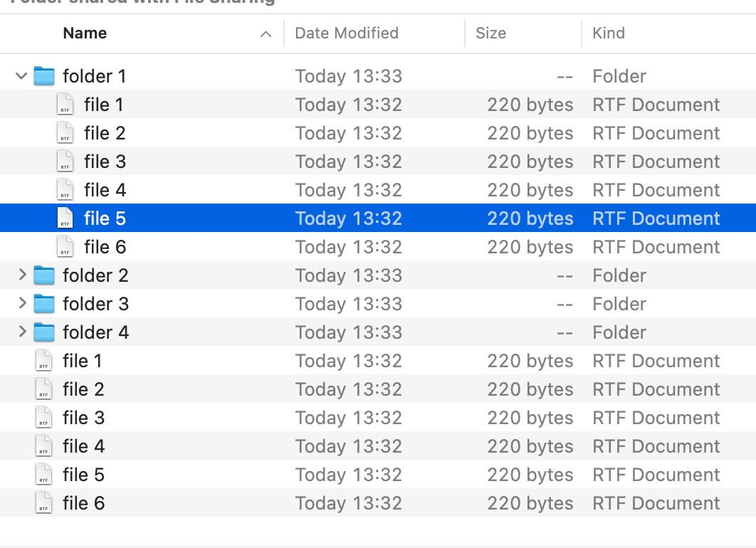Select top-level file 4 below folder 4

tap(83, 446)
